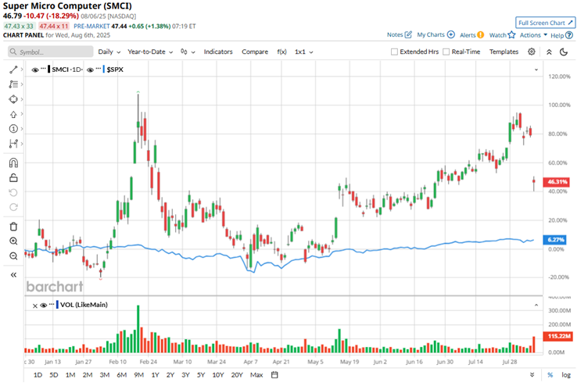Screen dimensions: 588x386
Task: Open the Templates menu
Action: click(504, 52)
